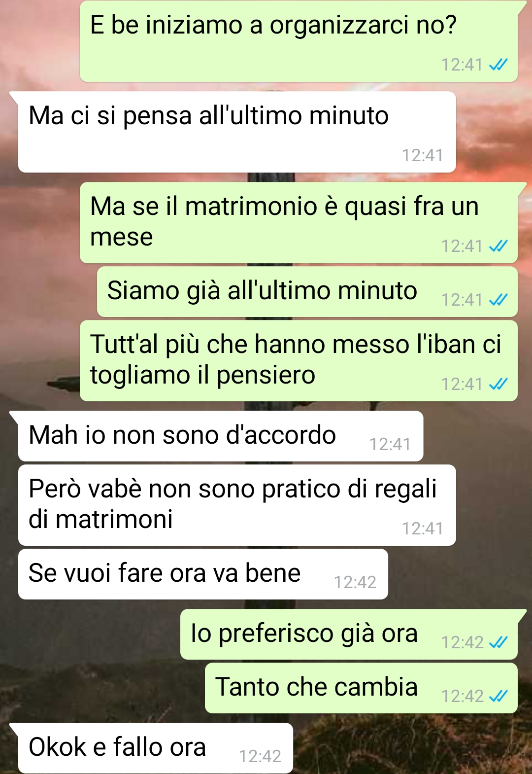Screen dimensions: 532x774
Task: Tap message mentioning l'iban
Action: coord(299,360)
